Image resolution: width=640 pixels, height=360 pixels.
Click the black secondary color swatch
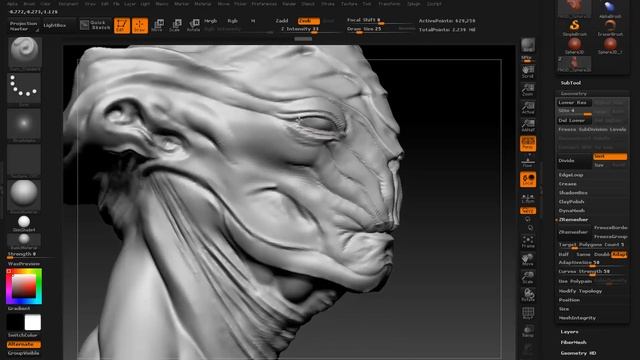(15, 322)
